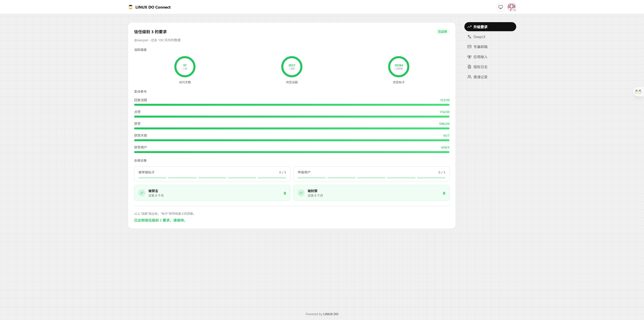Click the 123/10 reply count value
Image resolution: width=644 pixels, height=320 pixels.
[445, 100]
